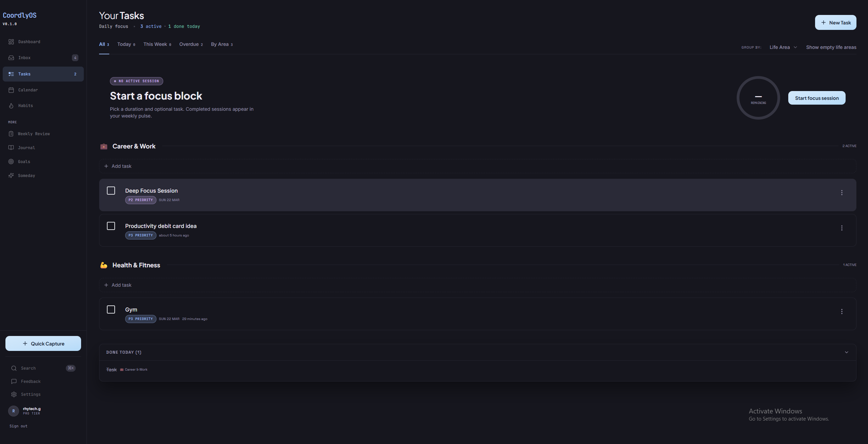This screenshot has width=868, height=444.
Task: Select the Inbox icon in the sidebar
Action: tap(11, 57)
